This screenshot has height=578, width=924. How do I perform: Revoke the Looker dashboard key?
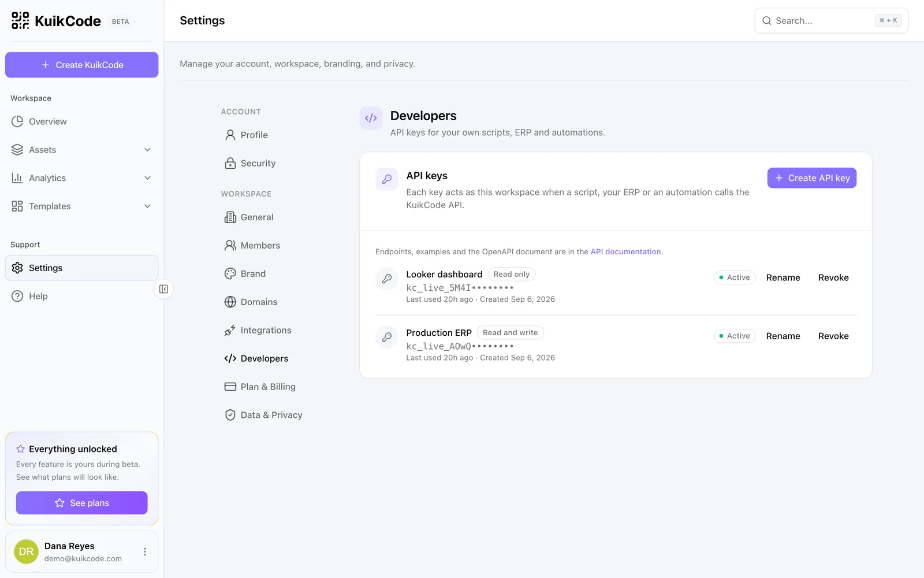[833, 277]
